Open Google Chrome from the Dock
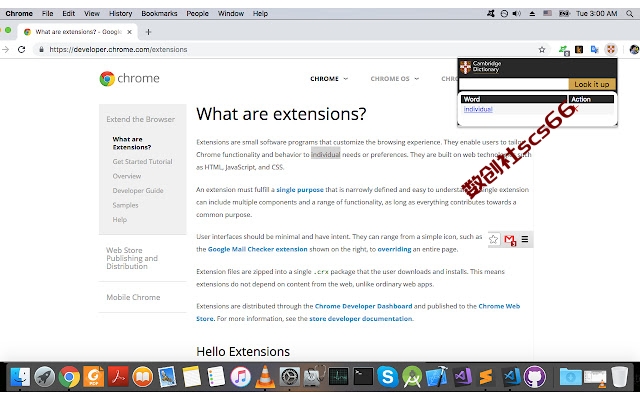 [69, 376]
